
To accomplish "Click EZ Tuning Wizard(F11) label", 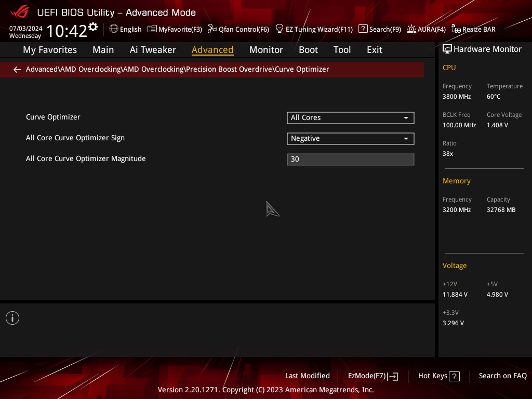I will click(320, 30).
